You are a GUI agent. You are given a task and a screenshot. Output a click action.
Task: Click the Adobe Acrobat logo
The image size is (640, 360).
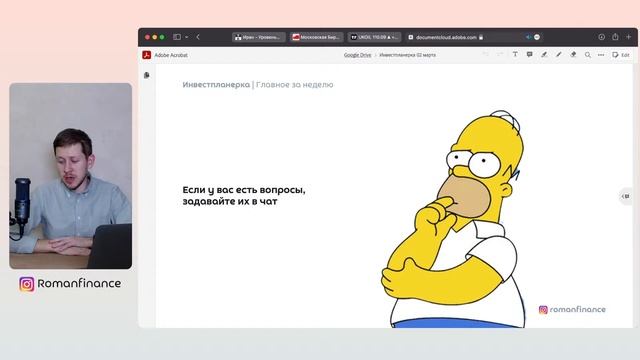pos(147,55)
